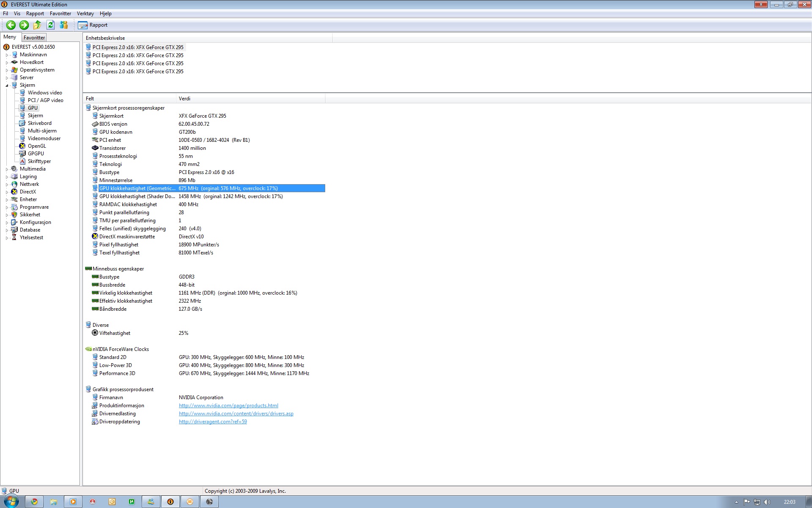Screen dimensions: 812x508
Task: Select the PCI / AGP video icon
Action: 22,100
